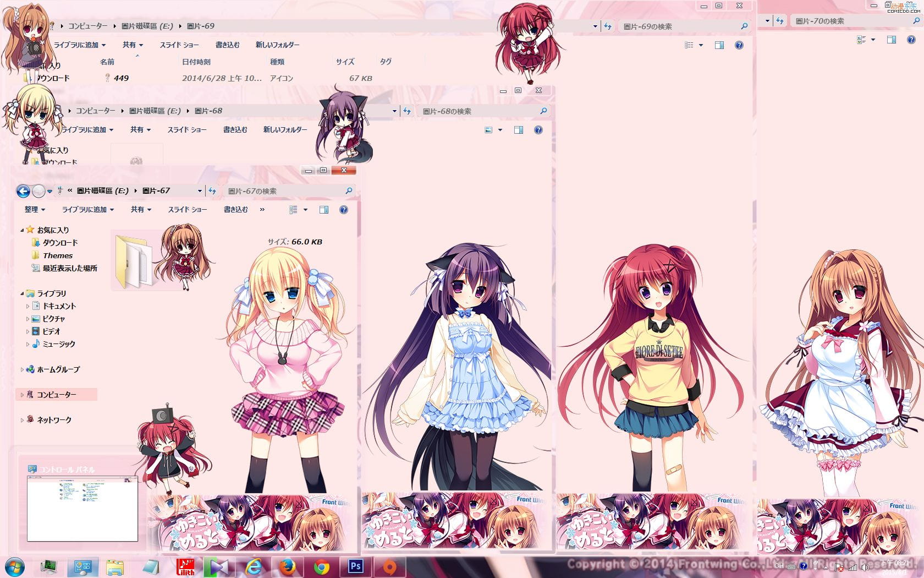
Task: Click スライド ショー in the 圖片-68 window
Action: click(187, 130)
